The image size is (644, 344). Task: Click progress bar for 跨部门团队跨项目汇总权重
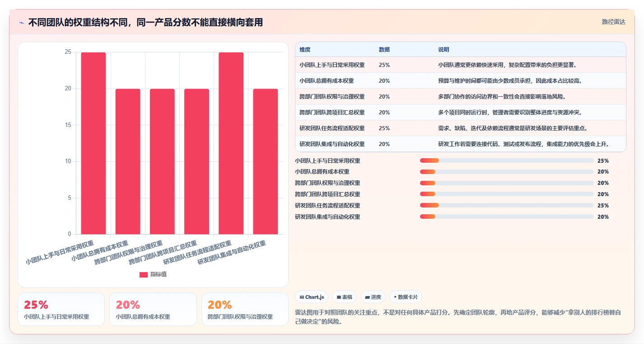(x=507, y=194)
